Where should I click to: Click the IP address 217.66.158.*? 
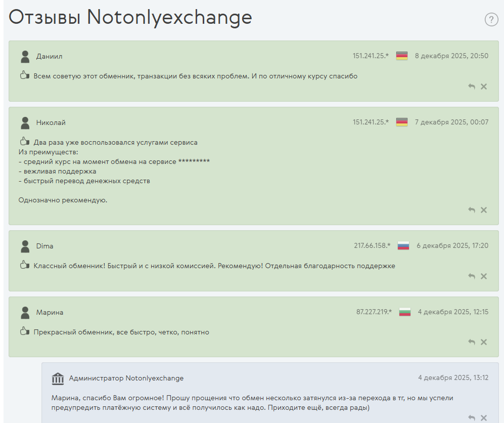(372, 246)
